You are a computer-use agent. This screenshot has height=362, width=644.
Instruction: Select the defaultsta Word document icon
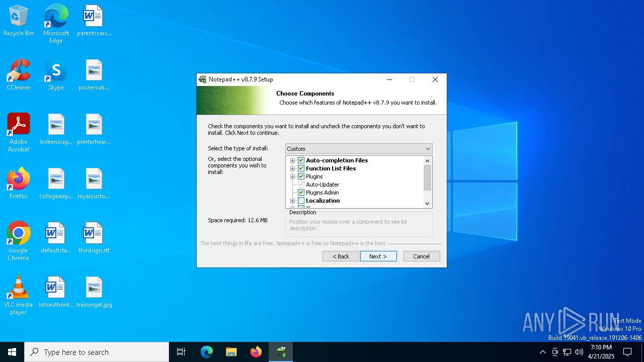click(x=56, y=238)
